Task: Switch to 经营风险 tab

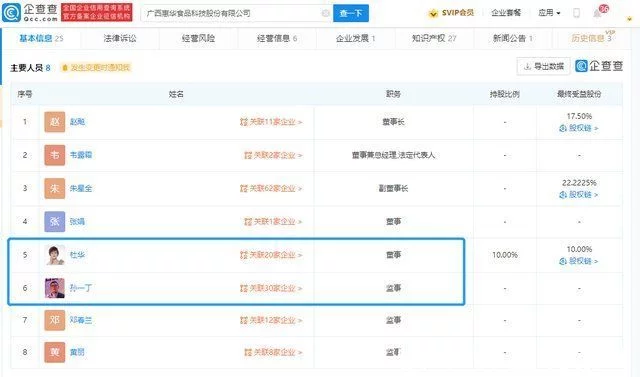Action: pyautogui.click(x=198, y=38)
